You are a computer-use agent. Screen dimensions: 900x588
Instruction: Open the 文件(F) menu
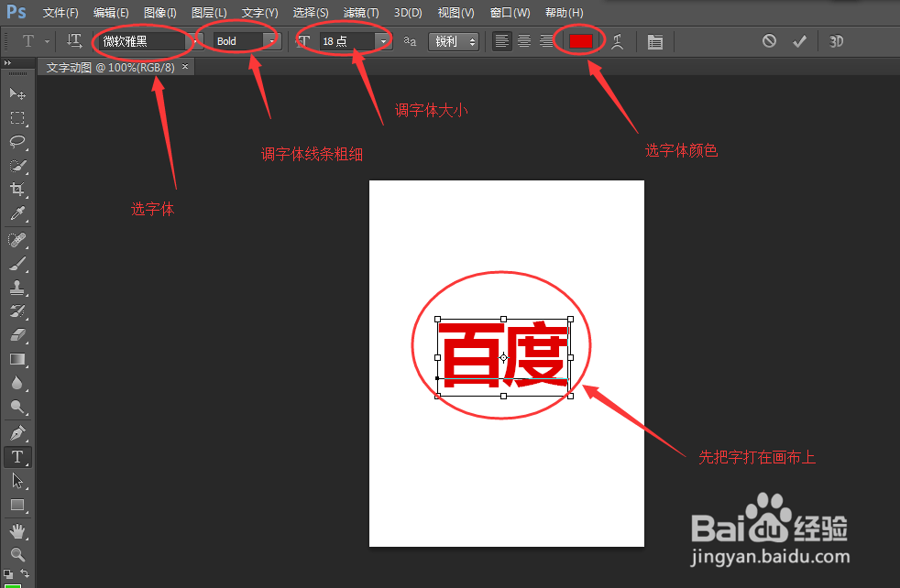click(x=60, y=13)
